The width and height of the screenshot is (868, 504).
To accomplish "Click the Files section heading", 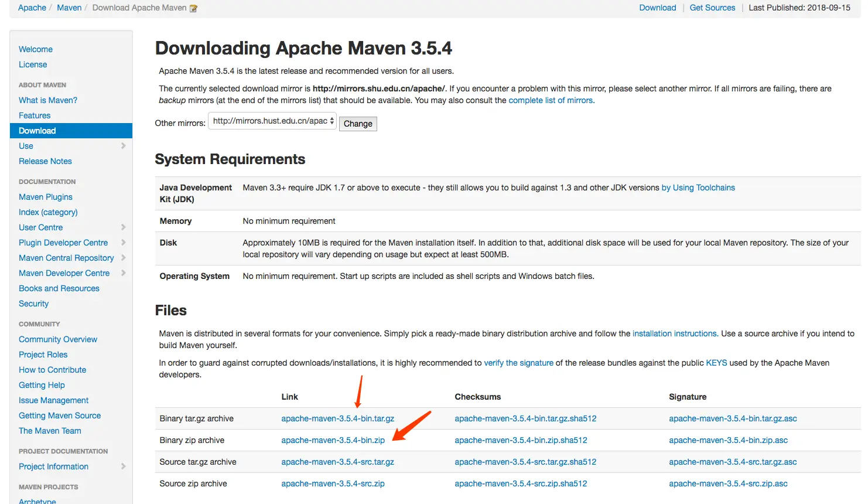I will (170, 311).
